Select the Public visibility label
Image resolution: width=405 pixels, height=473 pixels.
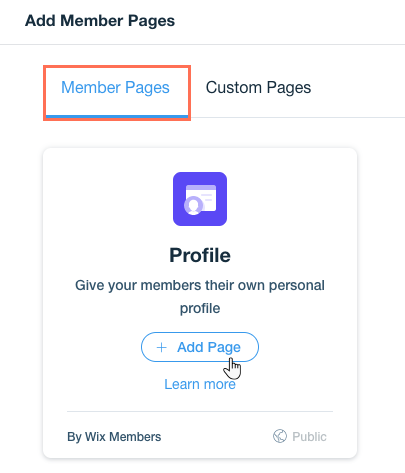pyautogui.click(x=309, y=436)
